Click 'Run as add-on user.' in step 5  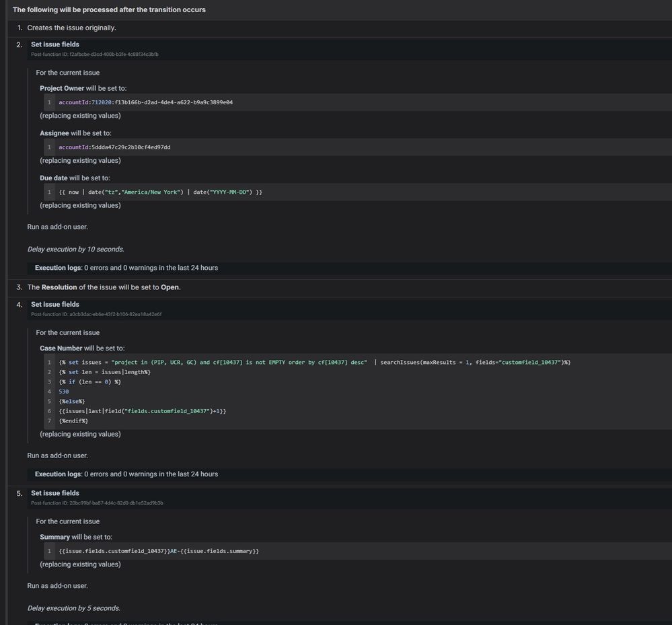tap(57, 586)
